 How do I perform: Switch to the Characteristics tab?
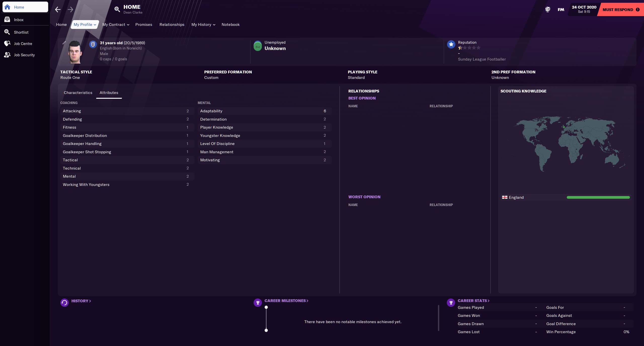click(78, 93)
